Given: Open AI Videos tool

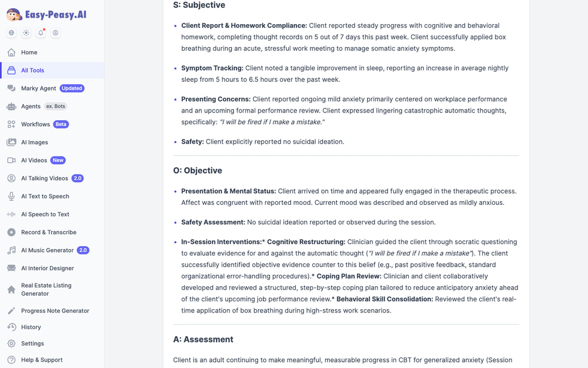Looking at the screenshot, I should tap(52, 160).
